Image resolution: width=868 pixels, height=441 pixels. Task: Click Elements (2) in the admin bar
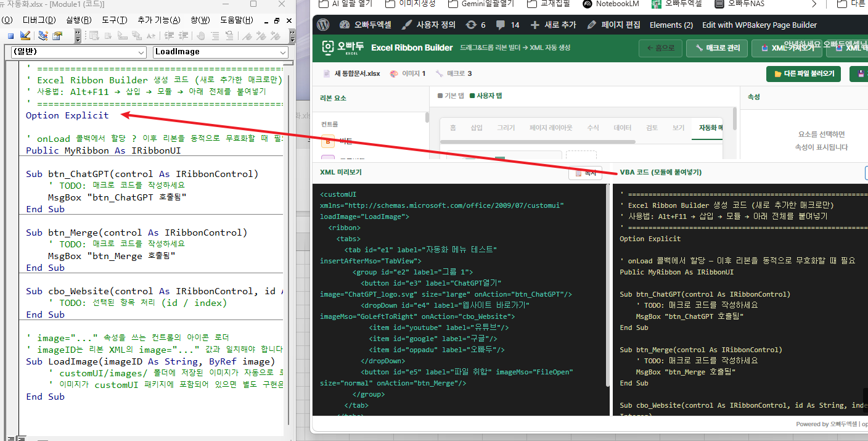[x=671, y=25]
